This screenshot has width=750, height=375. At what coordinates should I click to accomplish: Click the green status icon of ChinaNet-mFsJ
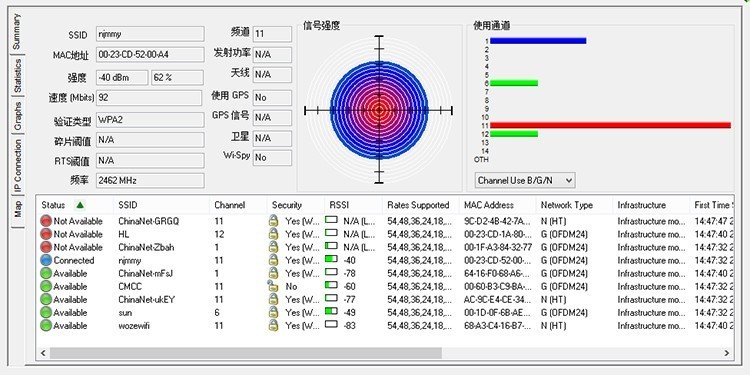pyautogui.click(x=46, y=273)
